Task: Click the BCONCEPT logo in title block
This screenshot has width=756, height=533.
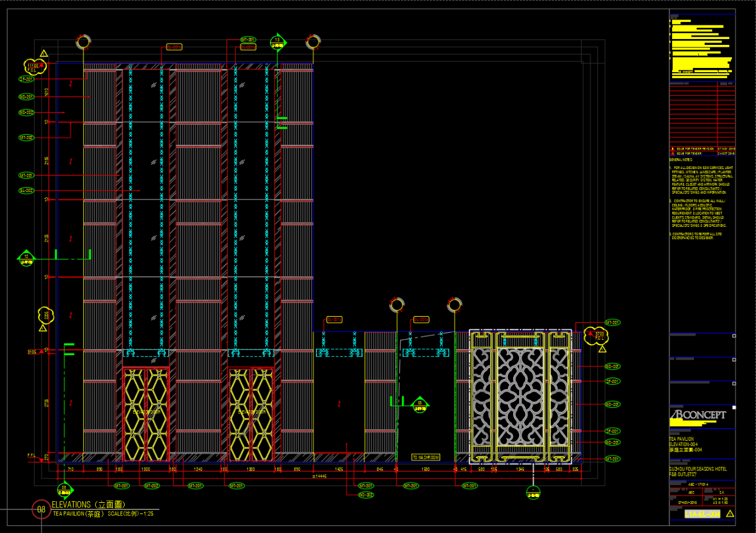Action: [698, 414]
